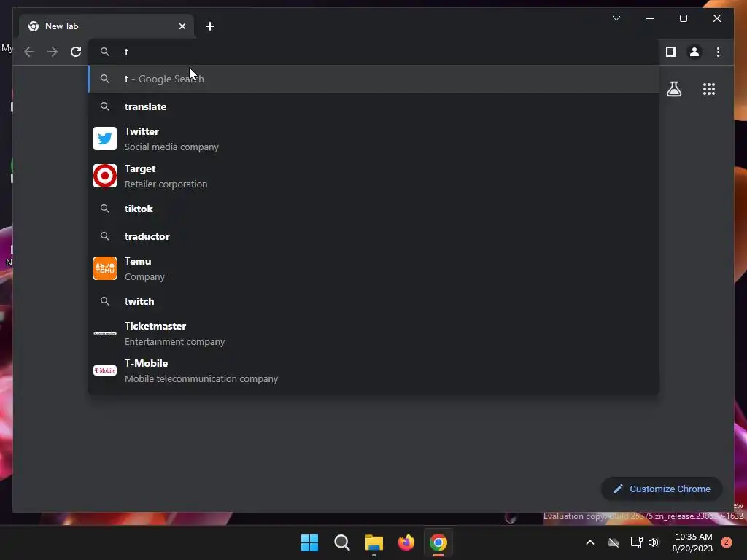Open a new tab with plus button
This screenshot has width=747, height=560.
click(210, 26)
